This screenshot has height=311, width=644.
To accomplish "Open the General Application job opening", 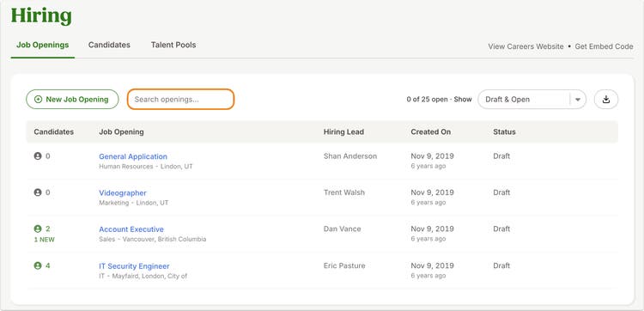I will [x=133, y=156].
